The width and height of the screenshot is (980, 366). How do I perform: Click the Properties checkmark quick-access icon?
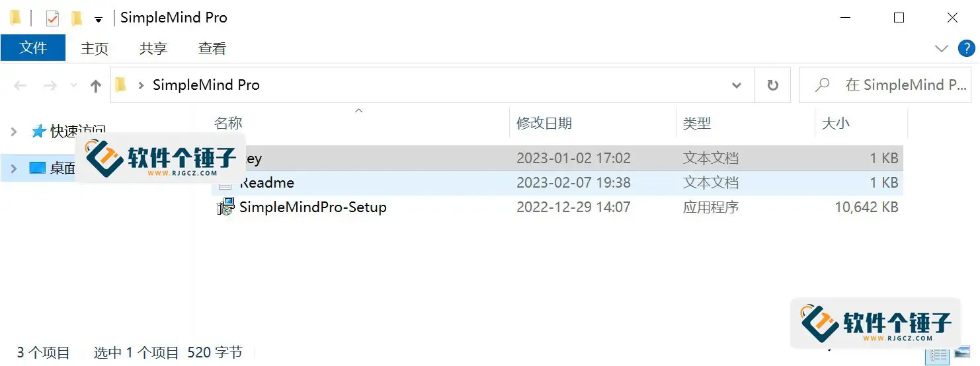tap(52, 18)
